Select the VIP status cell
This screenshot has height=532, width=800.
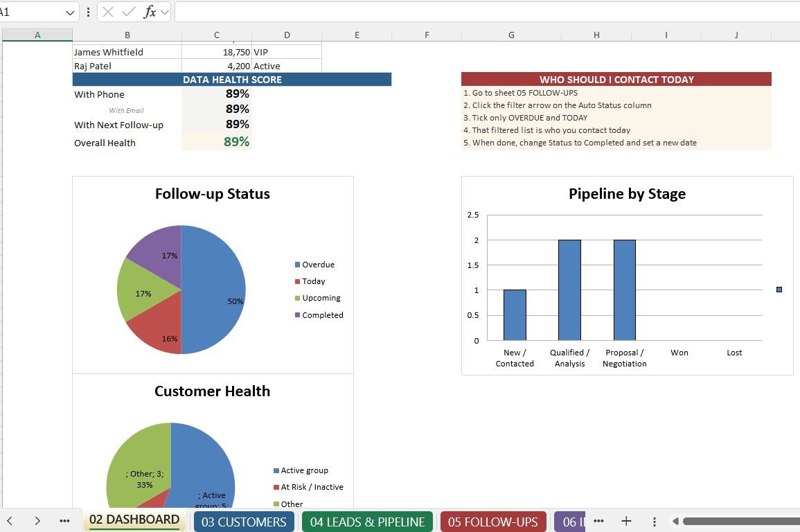pos(287,52)
